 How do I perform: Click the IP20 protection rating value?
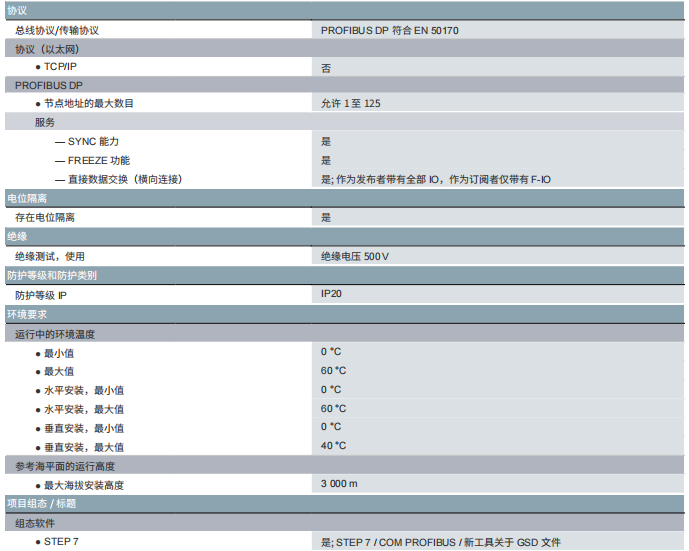tap(331, 294)
